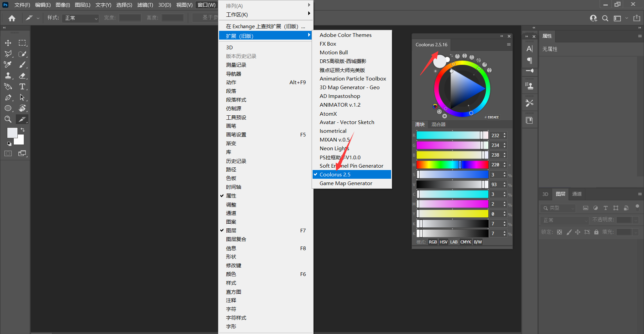Open the 不透明度 opacity dropdown arrow

point(636,220)
